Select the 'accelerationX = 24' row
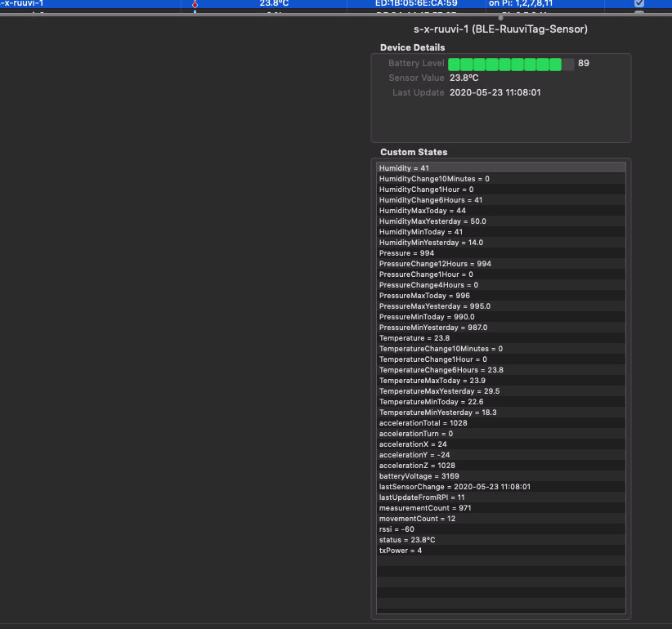 click(x=500, y=444)
